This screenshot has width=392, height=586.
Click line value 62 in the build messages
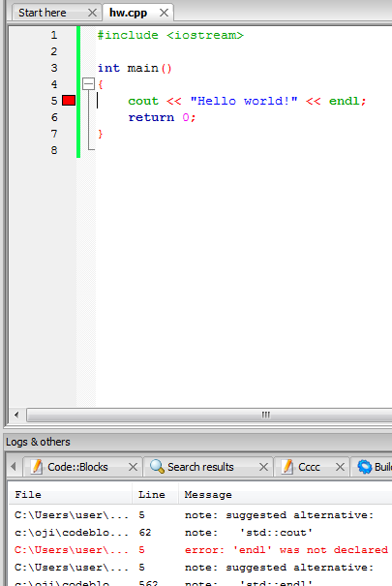(145, 533)
